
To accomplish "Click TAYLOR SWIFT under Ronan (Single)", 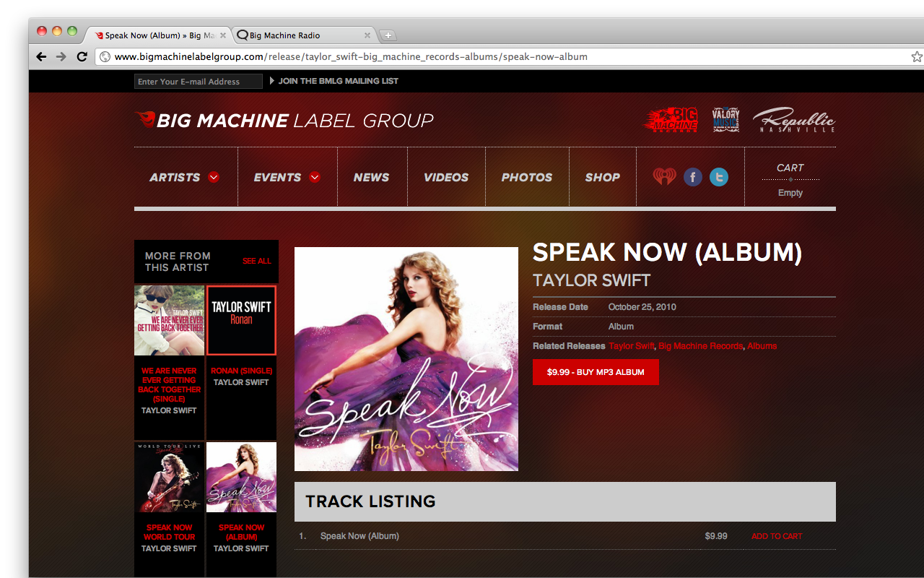I will (241, 382).
